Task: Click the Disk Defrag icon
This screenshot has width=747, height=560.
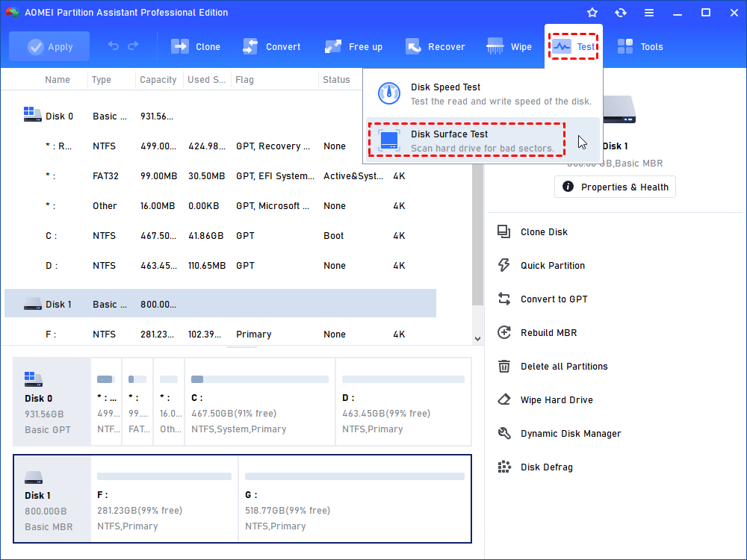Action: [504, 467]
